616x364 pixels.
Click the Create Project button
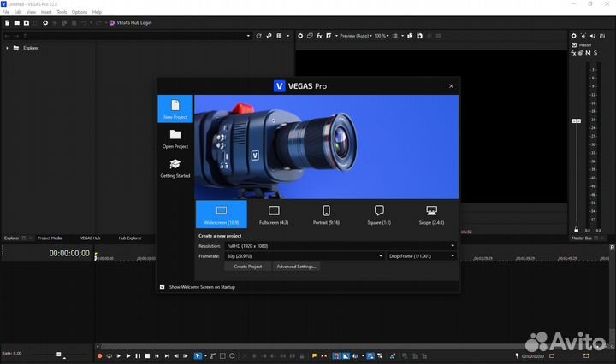coord(248,267)
